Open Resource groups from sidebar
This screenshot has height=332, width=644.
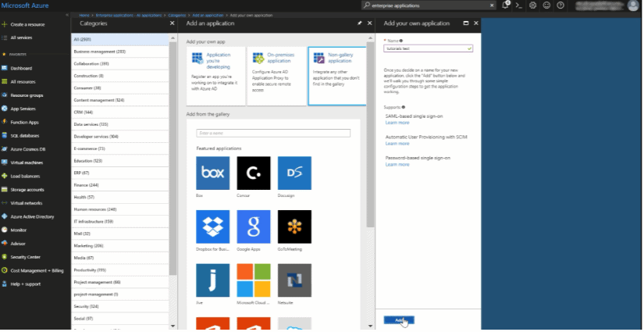27,95
